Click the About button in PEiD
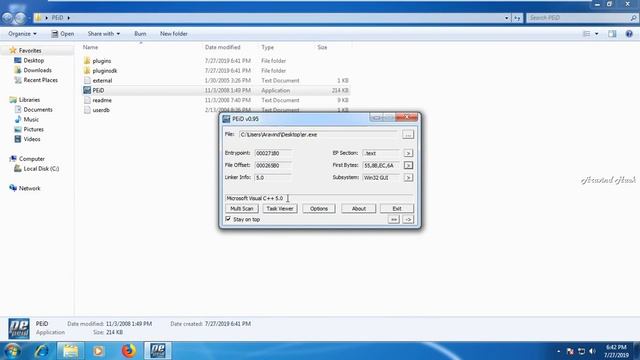640x360 pixels. point(358,209)
